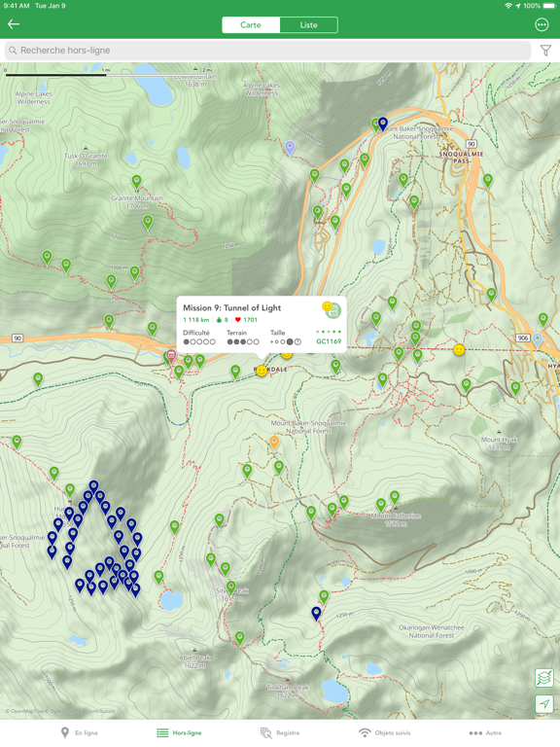Tap the trackable count 8 in popup
The width and height of the screenshot is (560, 747).
pyautogui.click(x=223, y=320)
